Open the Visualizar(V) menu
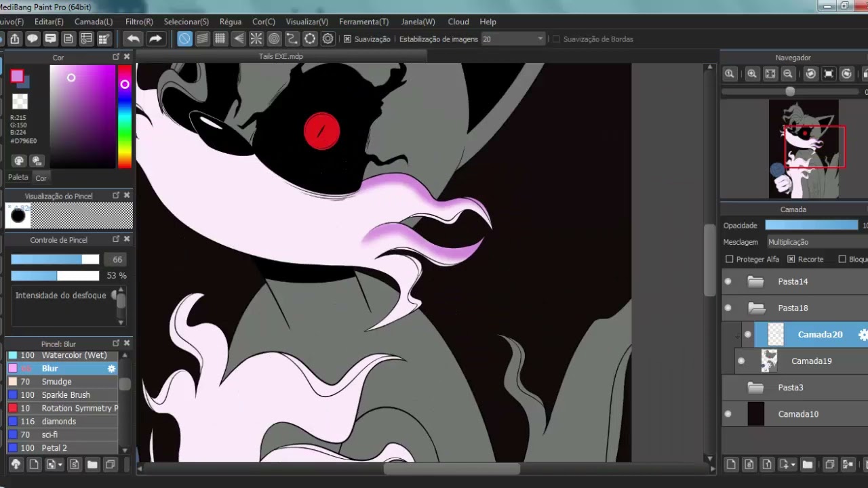The width and height of the screenshot is (868, 488). click(307, 22)
